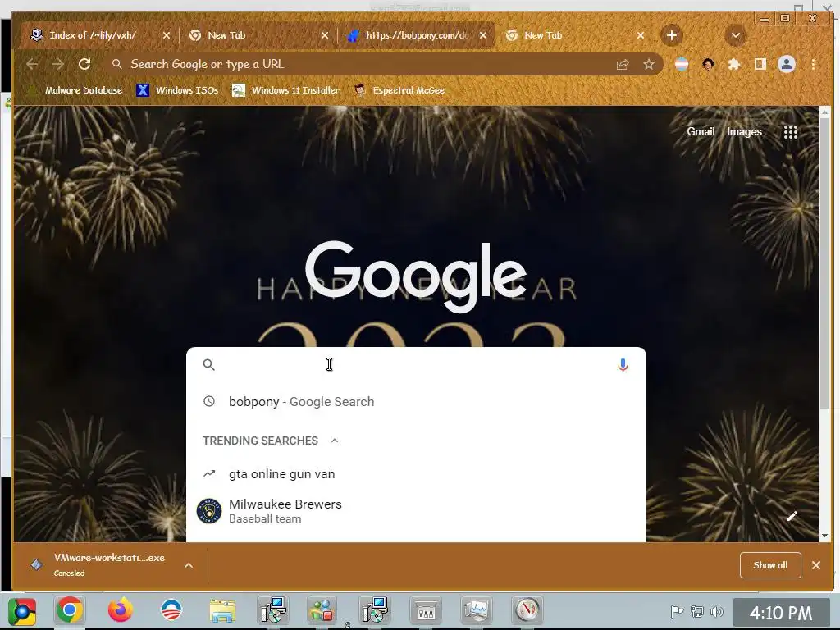The height and width of the screenshot is (630, 840).
Task: Click the avatar face extension icon
Action: [708, 64]
